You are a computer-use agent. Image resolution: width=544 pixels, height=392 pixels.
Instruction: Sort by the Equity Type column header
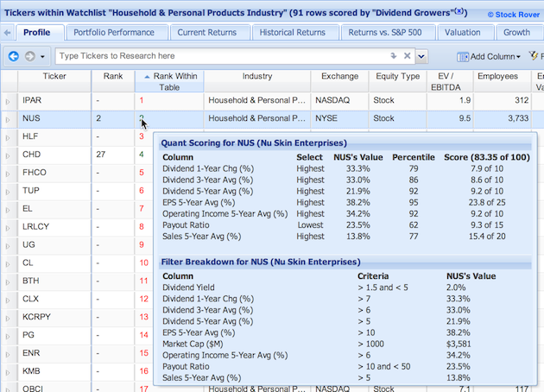tap(397, 81)
